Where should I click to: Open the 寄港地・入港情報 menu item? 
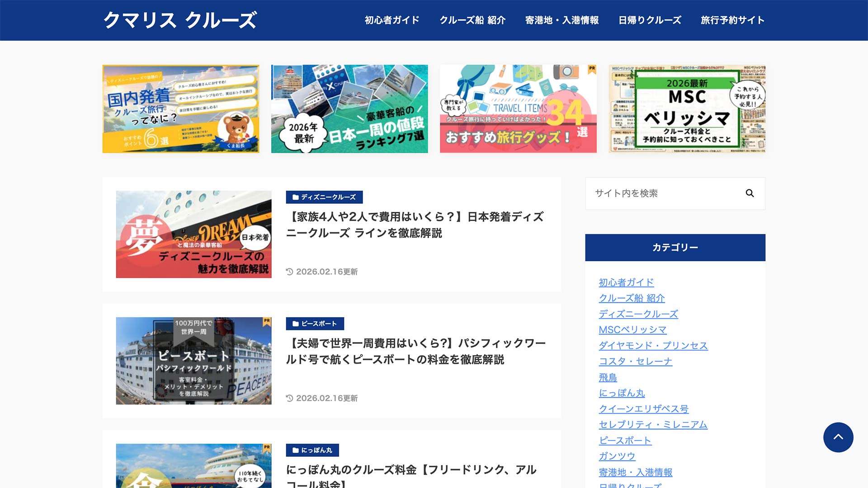562,20
